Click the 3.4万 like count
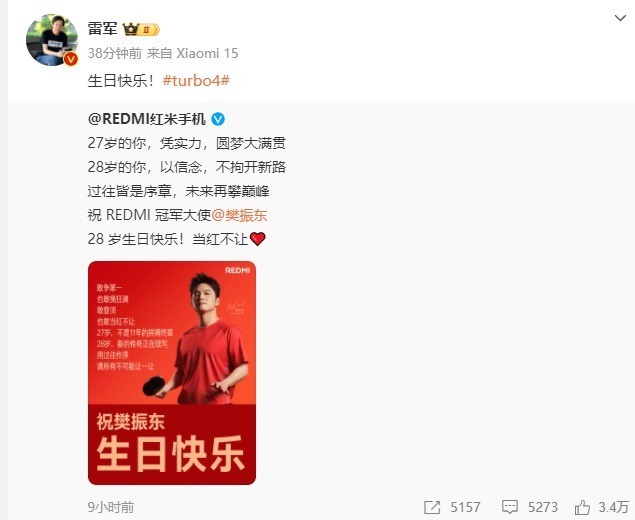Viewport: 635px width, 520px height. (x=614, y=507)
